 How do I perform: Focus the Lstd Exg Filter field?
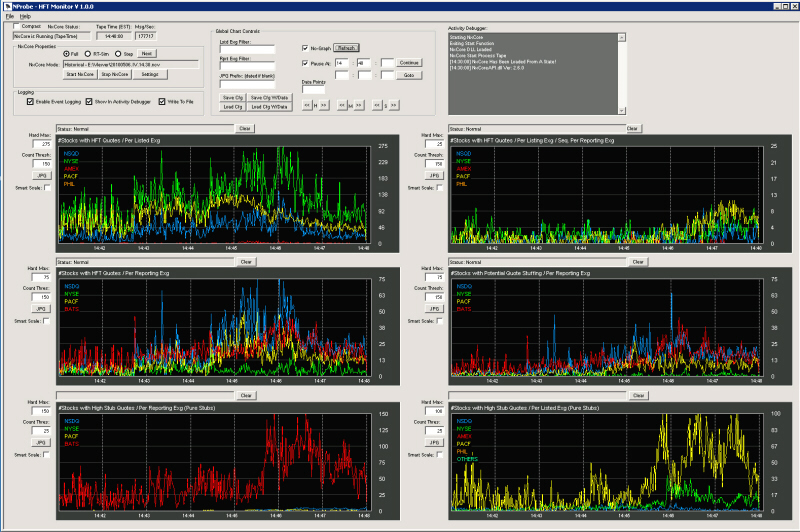[247, 49]
